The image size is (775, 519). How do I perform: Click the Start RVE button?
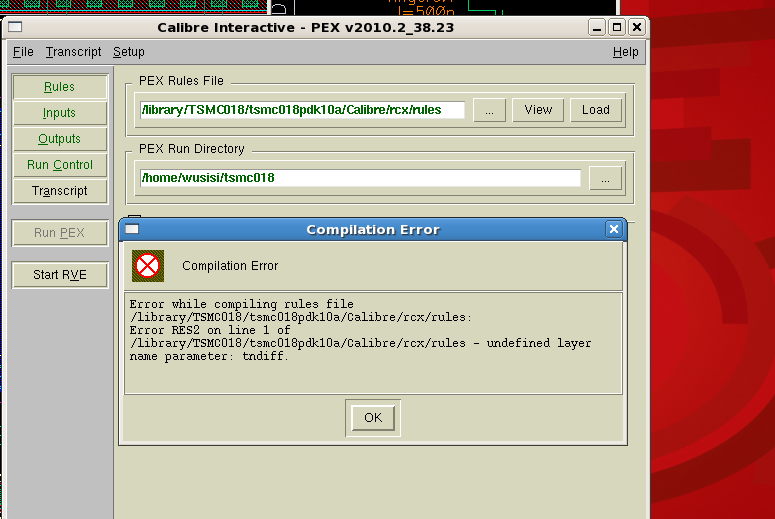[59, 275]
